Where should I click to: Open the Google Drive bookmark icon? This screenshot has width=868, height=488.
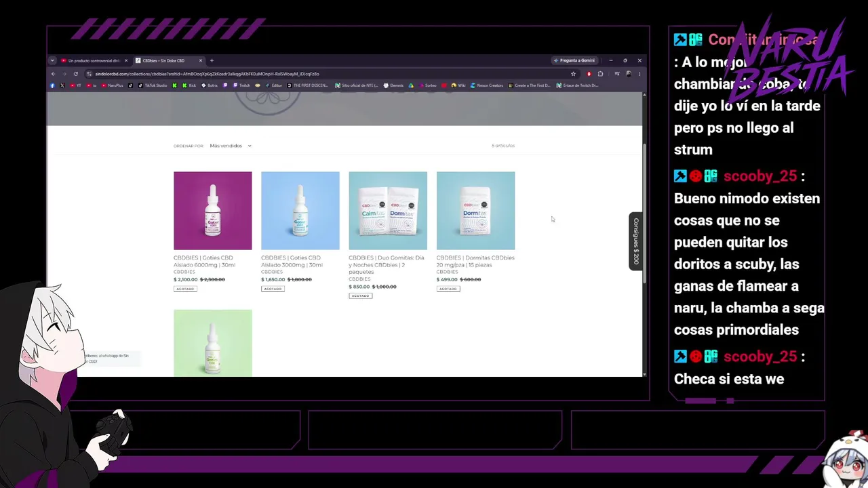coord(411,85)
